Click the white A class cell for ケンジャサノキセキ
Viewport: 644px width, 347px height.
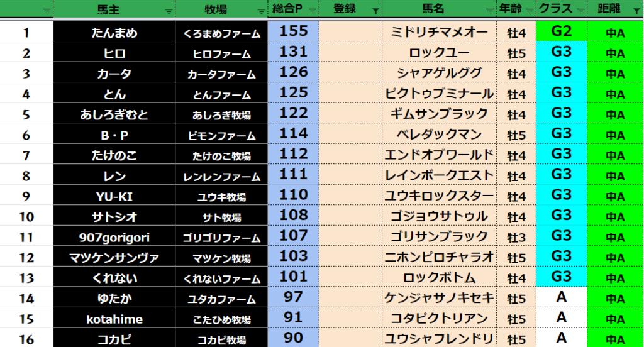(x=561, y=297)
